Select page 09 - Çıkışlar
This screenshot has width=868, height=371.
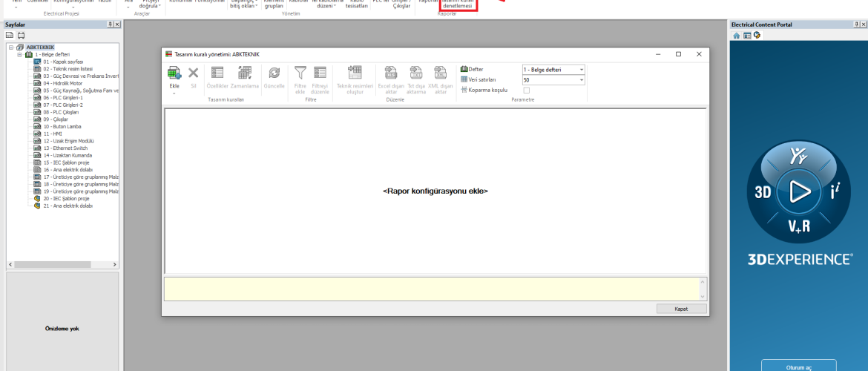point(56,119)
